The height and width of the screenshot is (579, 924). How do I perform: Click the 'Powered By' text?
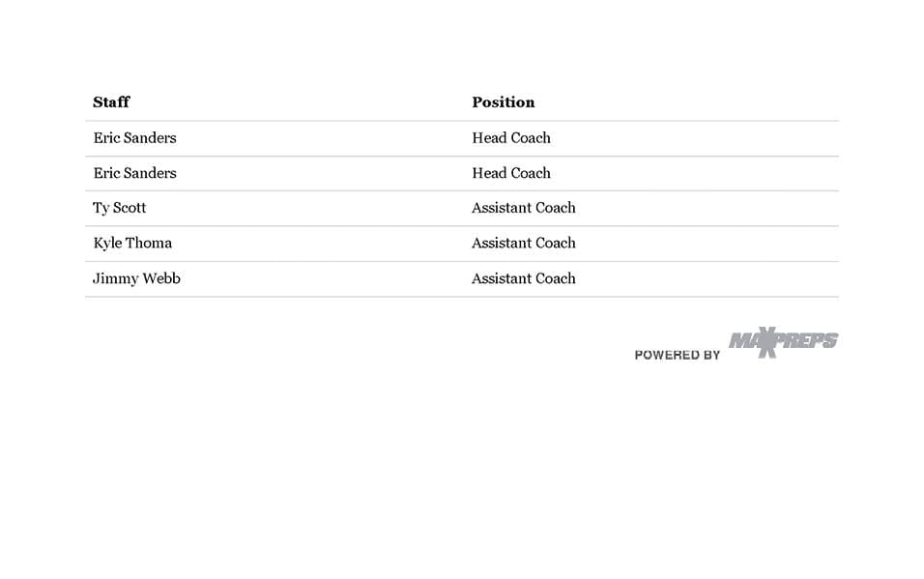click(x=677, y=355)
